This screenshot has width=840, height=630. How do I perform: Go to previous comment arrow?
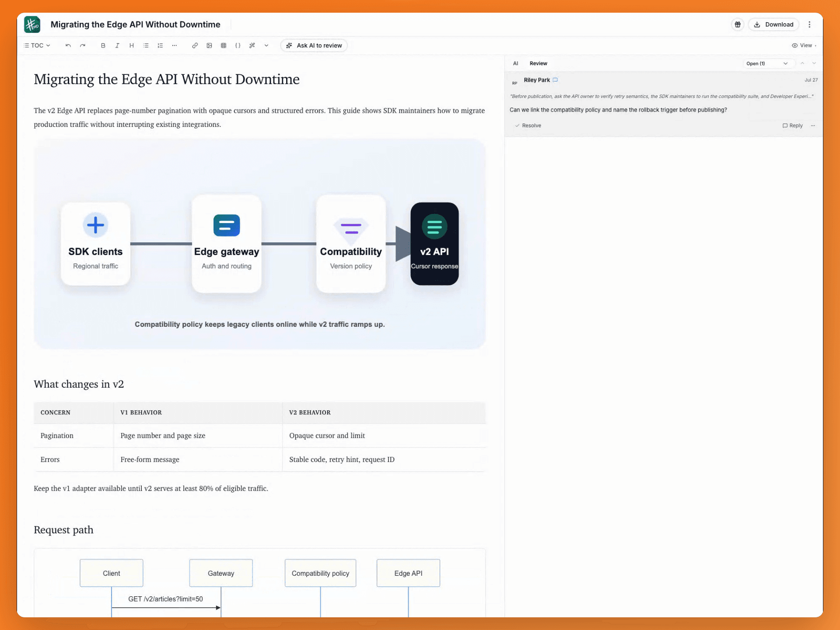(x=802, y=63)
